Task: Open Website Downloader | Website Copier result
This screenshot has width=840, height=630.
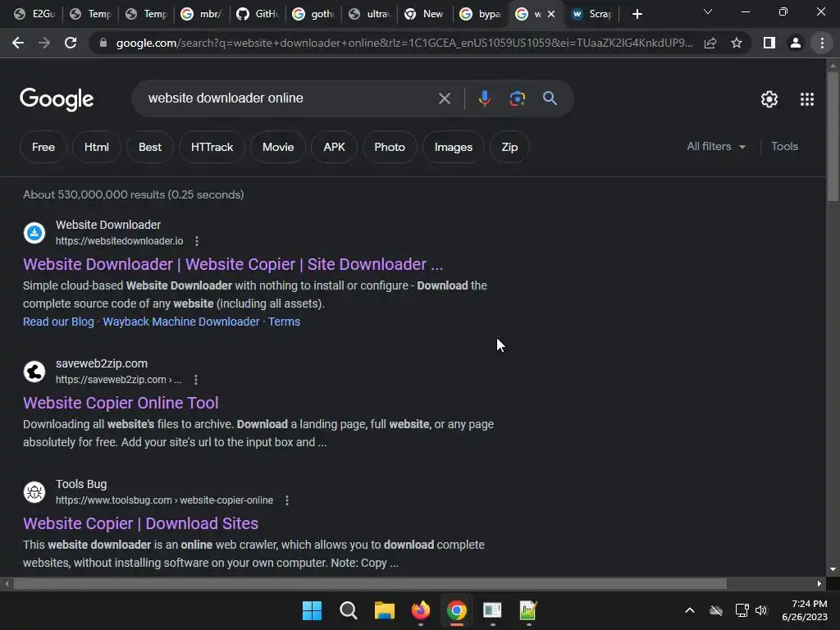Action: click(x=233, y=264)
